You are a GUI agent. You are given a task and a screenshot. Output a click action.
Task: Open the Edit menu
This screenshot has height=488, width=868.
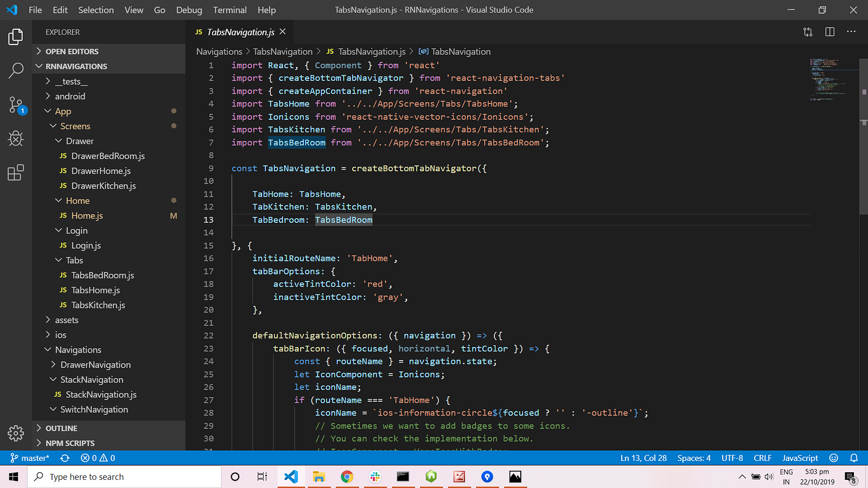tap(60, 10)
